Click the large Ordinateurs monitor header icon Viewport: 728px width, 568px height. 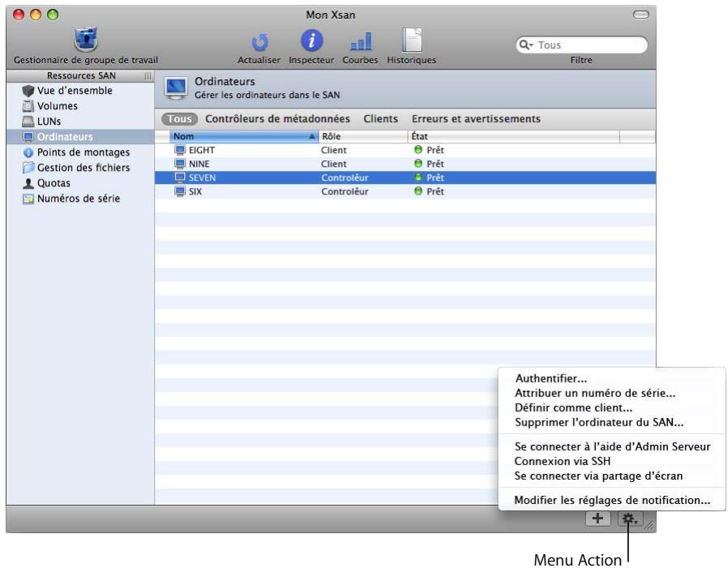(176, 88)
